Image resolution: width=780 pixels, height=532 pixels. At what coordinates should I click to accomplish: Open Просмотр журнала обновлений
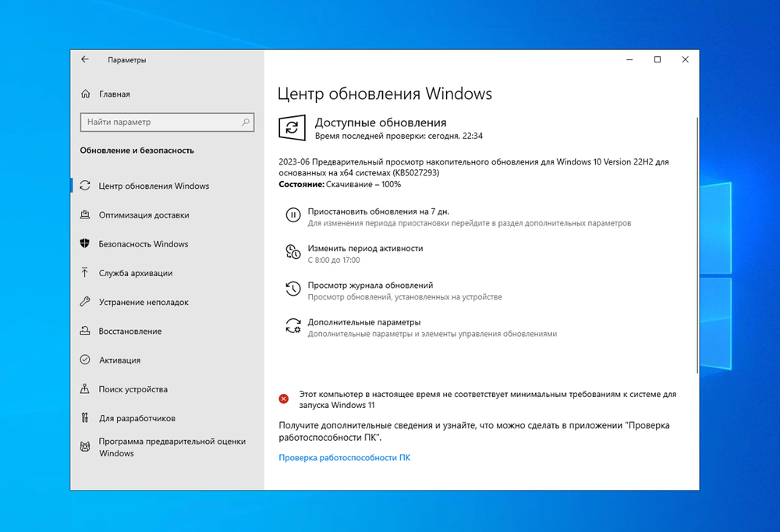370,286
